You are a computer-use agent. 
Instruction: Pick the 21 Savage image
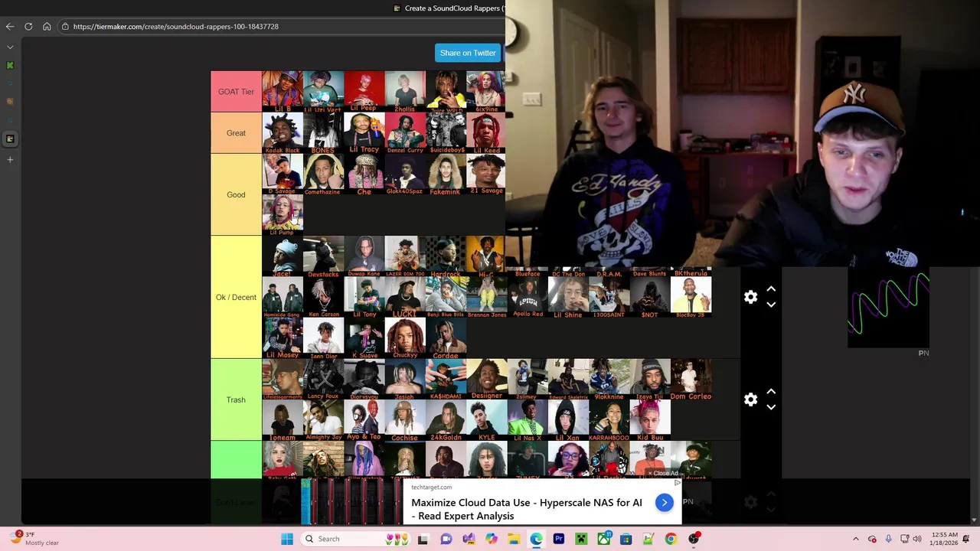pos(486,174)
